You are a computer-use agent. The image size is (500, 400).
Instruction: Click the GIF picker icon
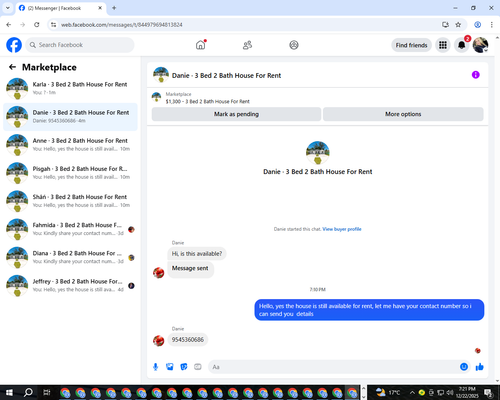coord(198,367)
